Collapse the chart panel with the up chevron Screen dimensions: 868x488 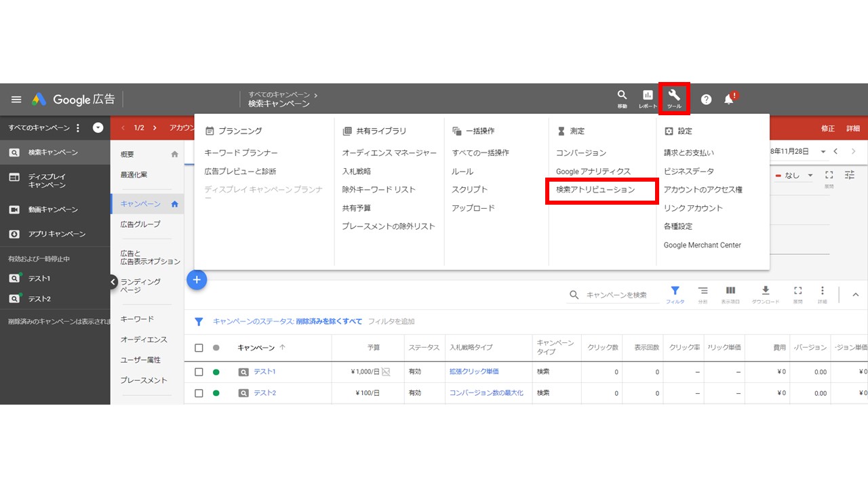[855, 294]
